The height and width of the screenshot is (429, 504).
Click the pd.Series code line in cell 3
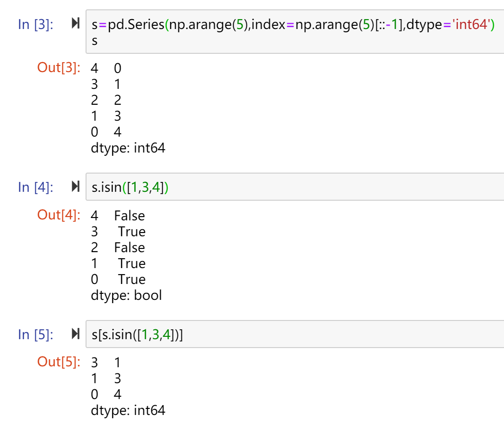(x=293, y=24)
